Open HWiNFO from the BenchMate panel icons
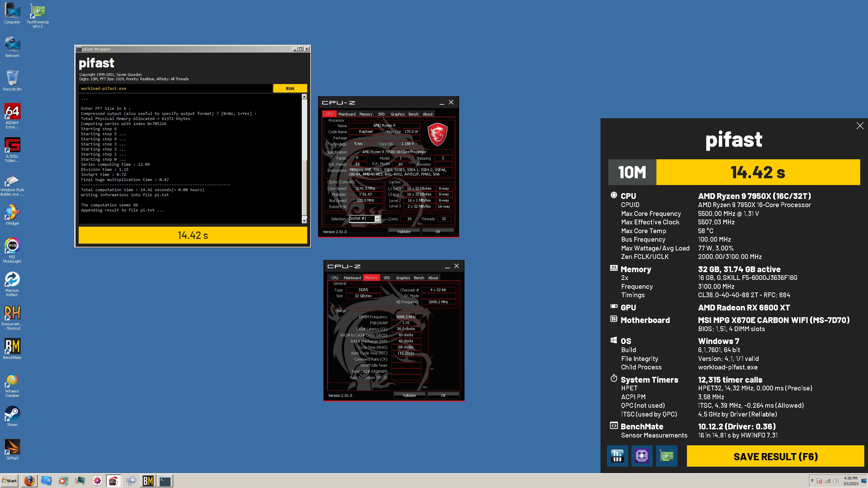Image resolution: width=868 pixels, height=488 pixels. [617, 456]
